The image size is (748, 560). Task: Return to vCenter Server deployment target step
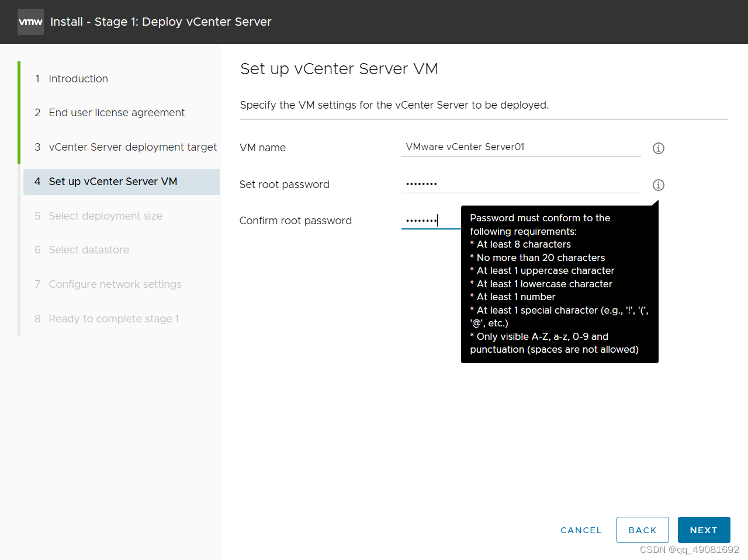point(133,147)
